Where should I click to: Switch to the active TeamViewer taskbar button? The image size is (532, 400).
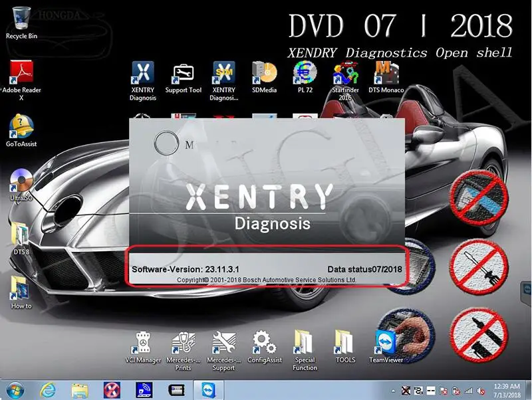click(x=209, y=390)
